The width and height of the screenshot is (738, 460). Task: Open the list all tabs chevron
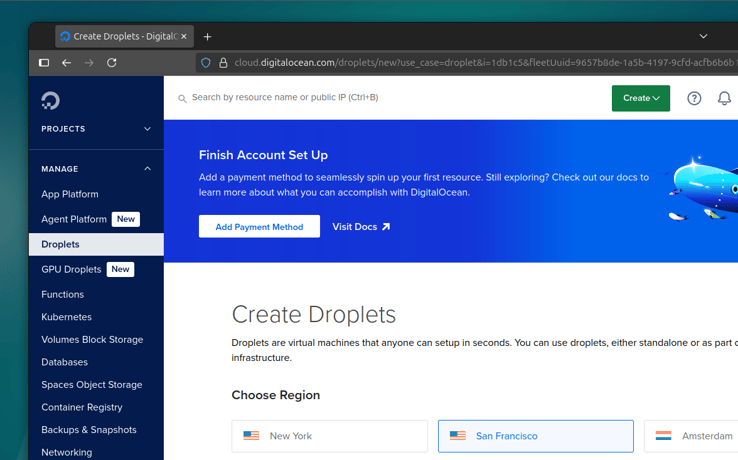(703, 36)
